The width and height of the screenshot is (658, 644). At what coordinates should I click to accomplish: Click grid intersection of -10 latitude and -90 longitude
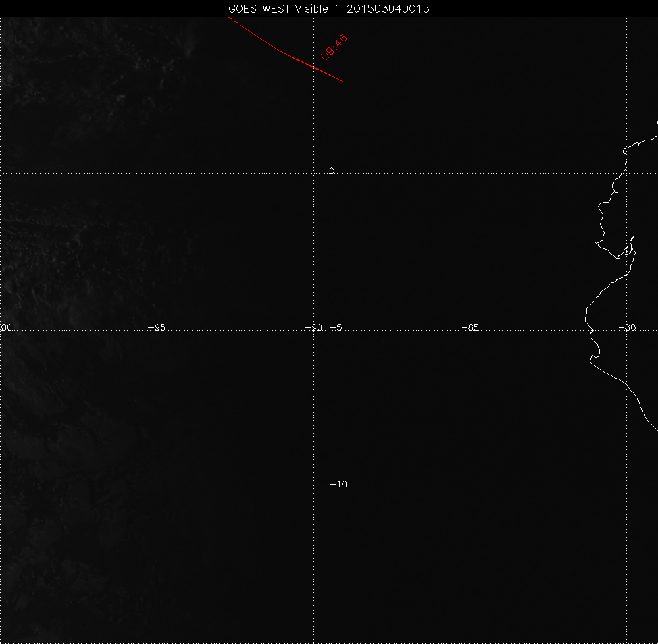(313, 487)
